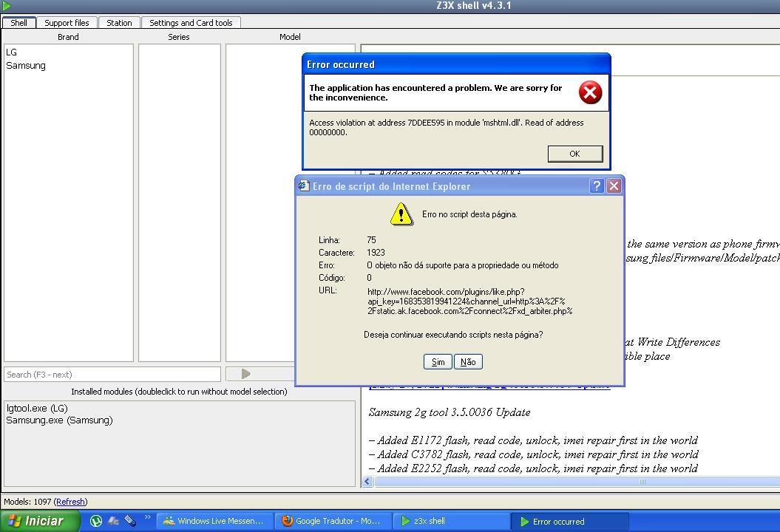Click the Brand column header
This screenshot has width=780, height=532.
tap(68, 37)
